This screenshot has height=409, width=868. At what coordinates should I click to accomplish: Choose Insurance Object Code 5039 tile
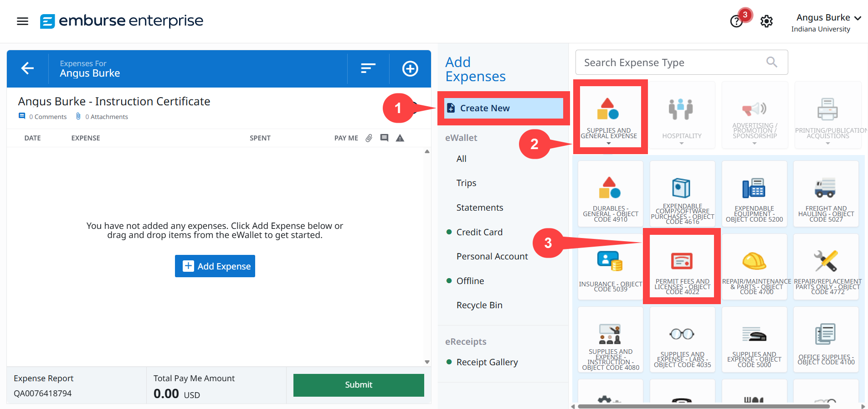coord(610,267)
